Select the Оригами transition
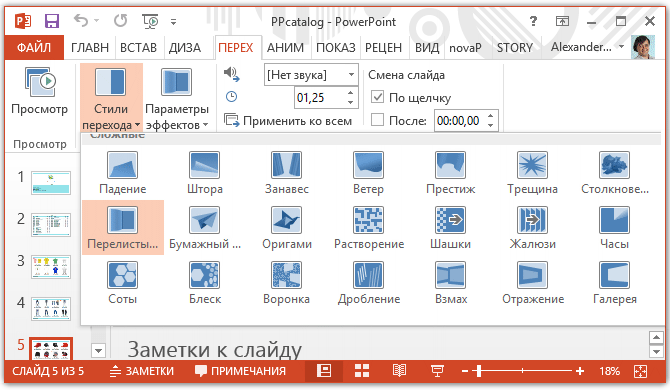Viewport: 670px width, 390px height. tap(287, 228)
